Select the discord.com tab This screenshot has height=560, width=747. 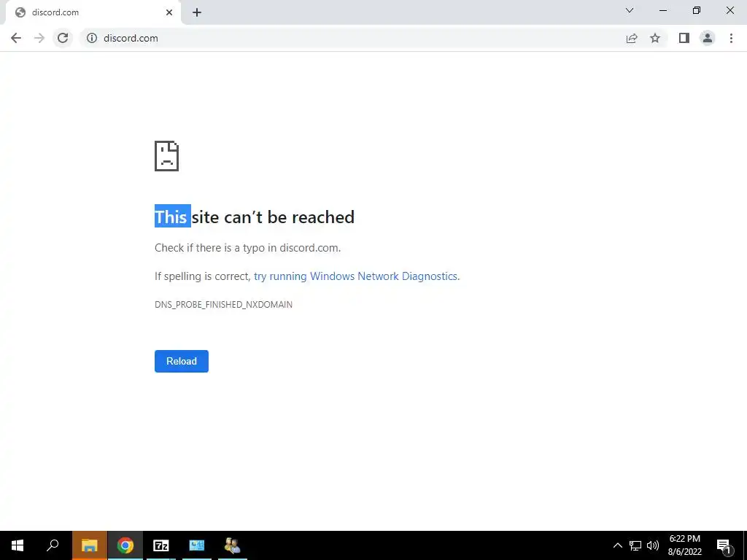93,12
